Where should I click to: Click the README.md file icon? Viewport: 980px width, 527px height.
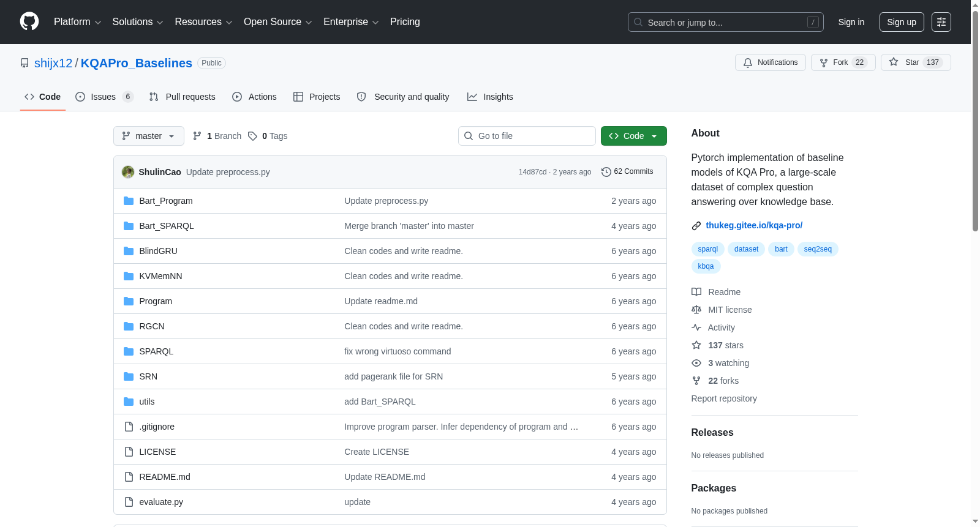129,477
